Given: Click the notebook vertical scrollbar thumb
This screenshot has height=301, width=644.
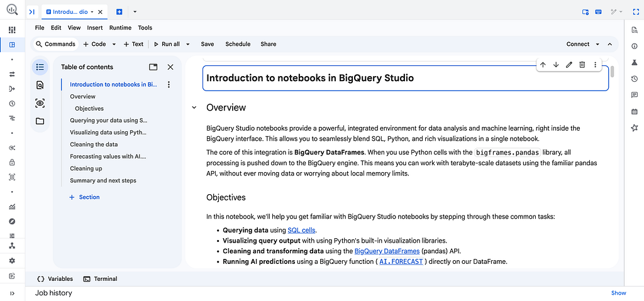Looking at the screenshot, I should (613, 72).
